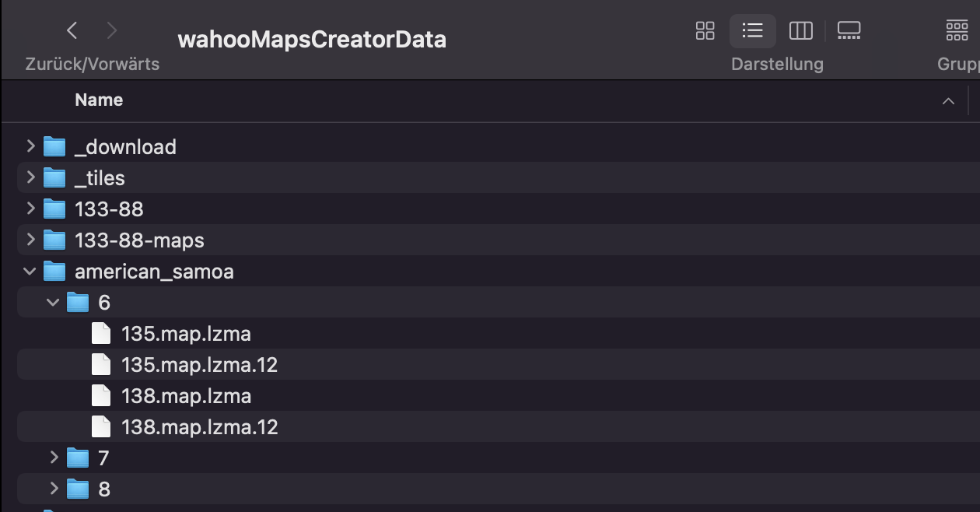Image resolution: width=980 pixels, height=512 pixels.
Task: Click the 135.map.lzma file icon
Action: coord(101,334)
